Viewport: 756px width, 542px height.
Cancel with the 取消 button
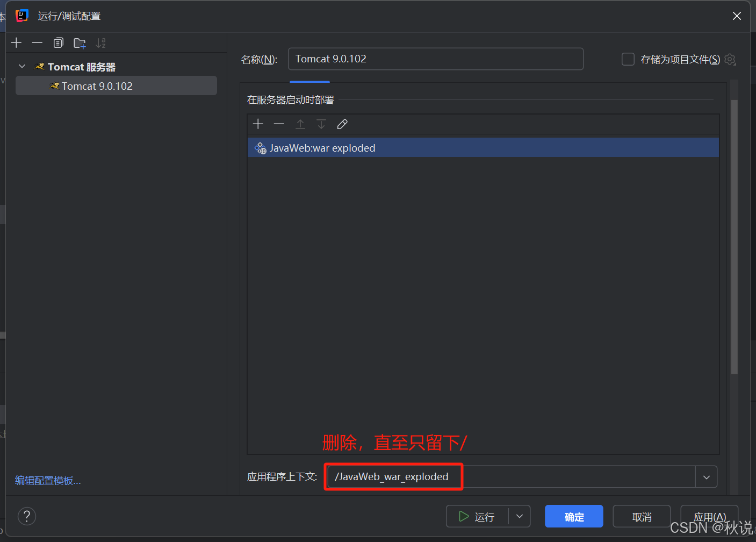pos(642,517)
